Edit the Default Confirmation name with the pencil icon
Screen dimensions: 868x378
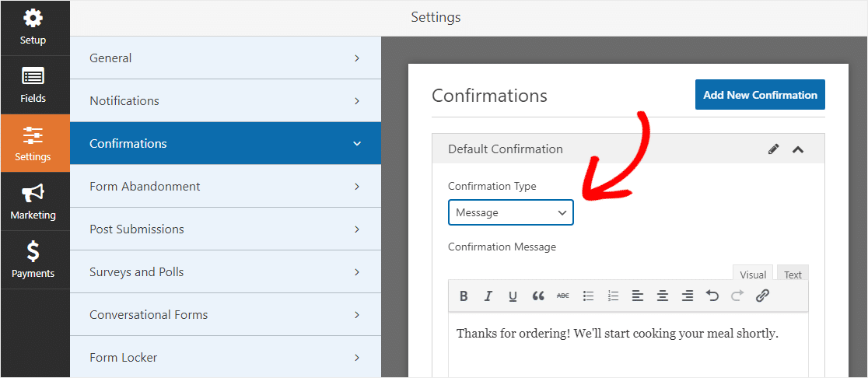click(773, 149)
